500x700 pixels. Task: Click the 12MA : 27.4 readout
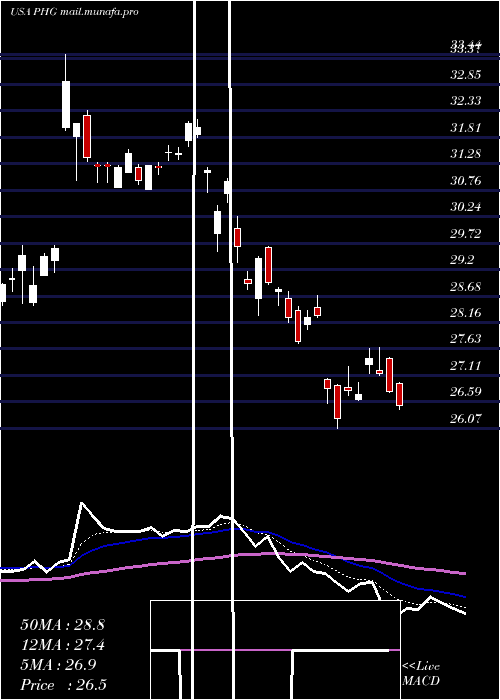click(x=62, y=645)
